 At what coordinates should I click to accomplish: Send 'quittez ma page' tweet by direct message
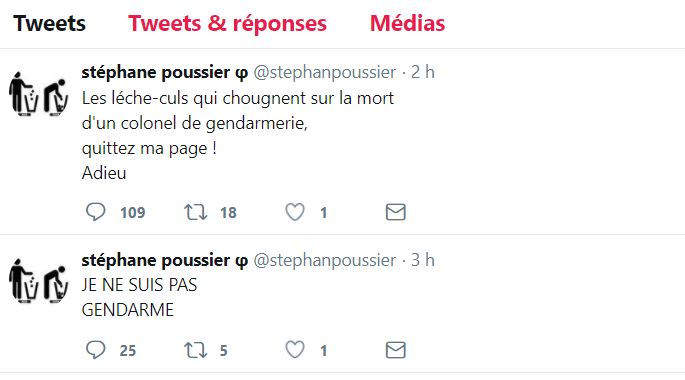point(395,212)
